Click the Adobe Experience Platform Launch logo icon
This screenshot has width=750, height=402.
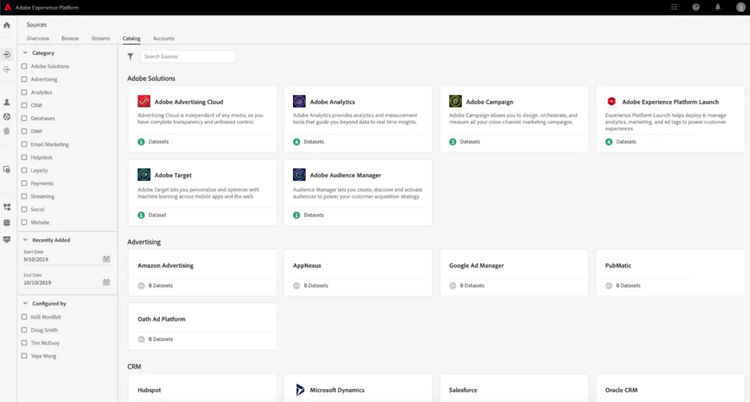[611, 101]
